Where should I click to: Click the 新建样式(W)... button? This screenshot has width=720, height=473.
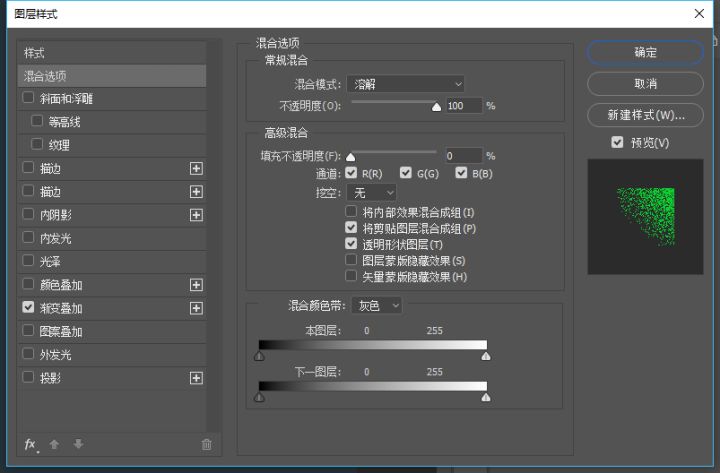click(645, 115)
